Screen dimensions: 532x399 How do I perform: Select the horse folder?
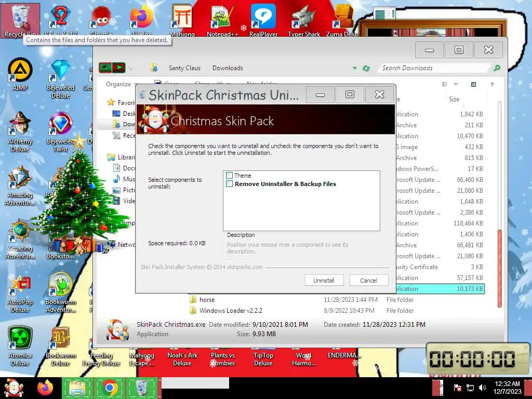tap(207, 300)
